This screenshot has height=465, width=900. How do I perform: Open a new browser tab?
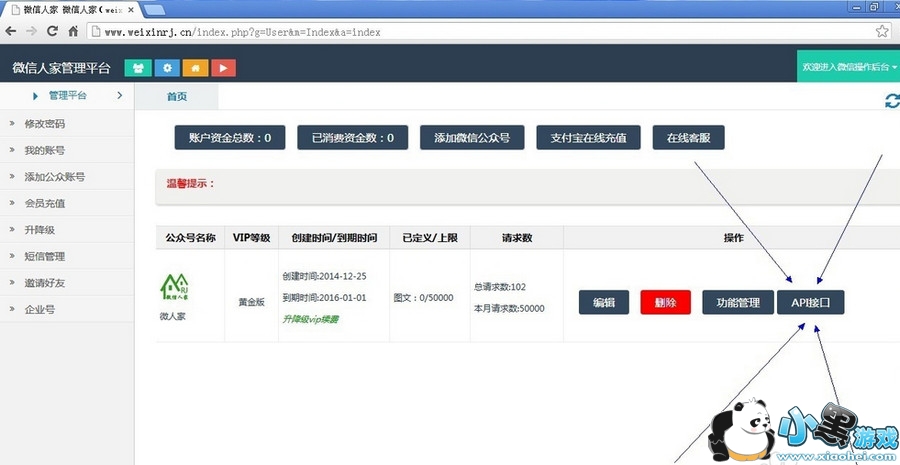pyautogui.click(x=153, y=10)
